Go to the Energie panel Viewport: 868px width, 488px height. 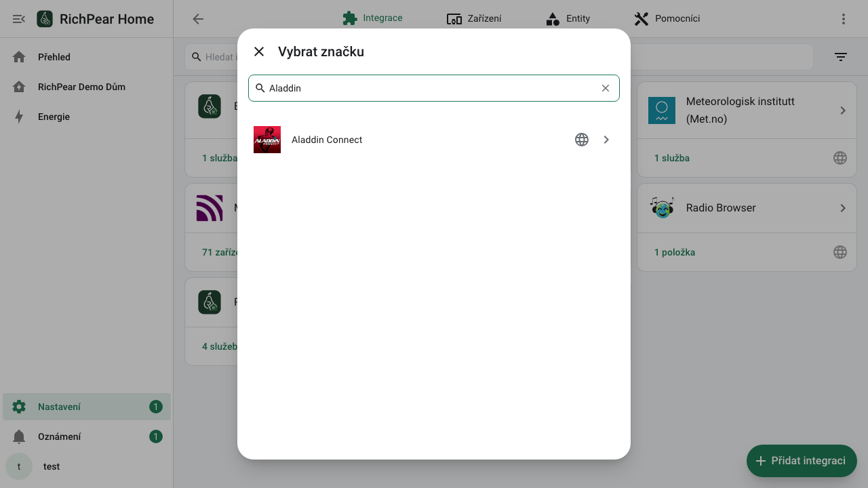tap(87, 117)
